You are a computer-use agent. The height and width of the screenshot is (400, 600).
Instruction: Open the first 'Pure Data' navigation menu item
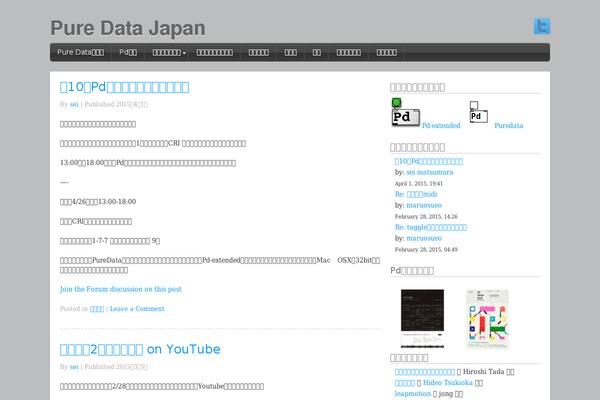pos(80,52)
